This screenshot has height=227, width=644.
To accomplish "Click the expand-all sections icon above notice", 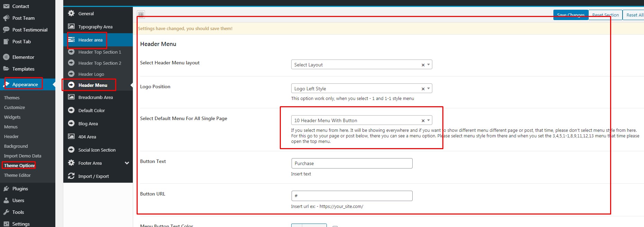I will coord(141,15).
